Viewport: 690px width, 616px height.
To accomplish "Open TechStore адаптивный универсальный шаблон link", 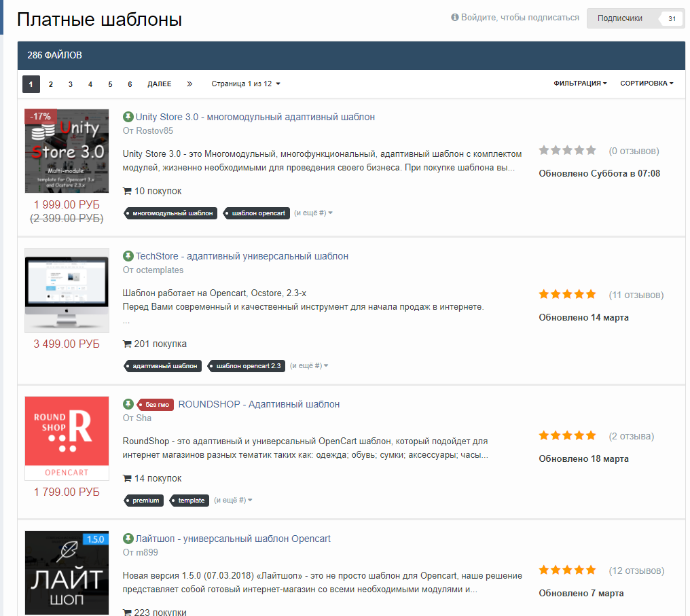I will [242, 256].
